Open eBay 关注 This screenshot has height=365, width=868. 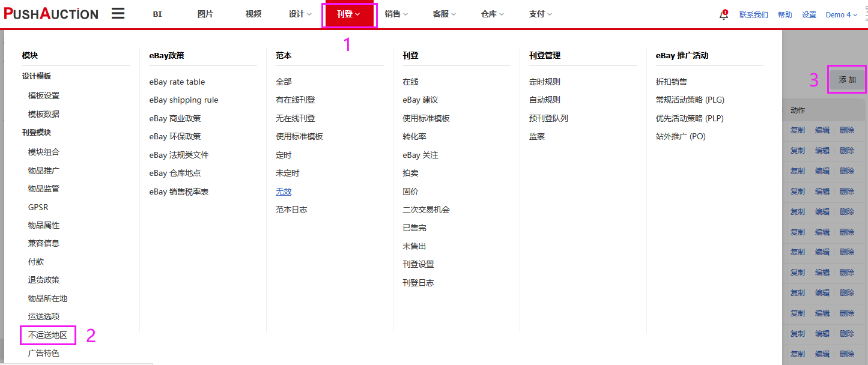point(420,155)
